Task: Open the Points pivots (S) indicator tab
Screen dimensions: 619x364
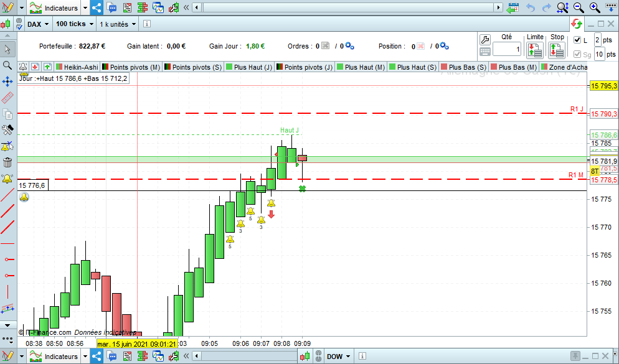Action: click(193, 67)
